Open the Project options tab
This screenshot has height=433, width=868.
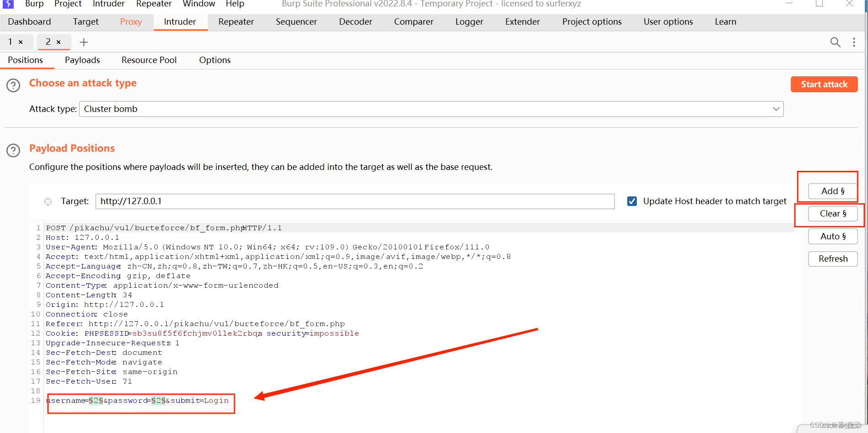click(592, 22)
